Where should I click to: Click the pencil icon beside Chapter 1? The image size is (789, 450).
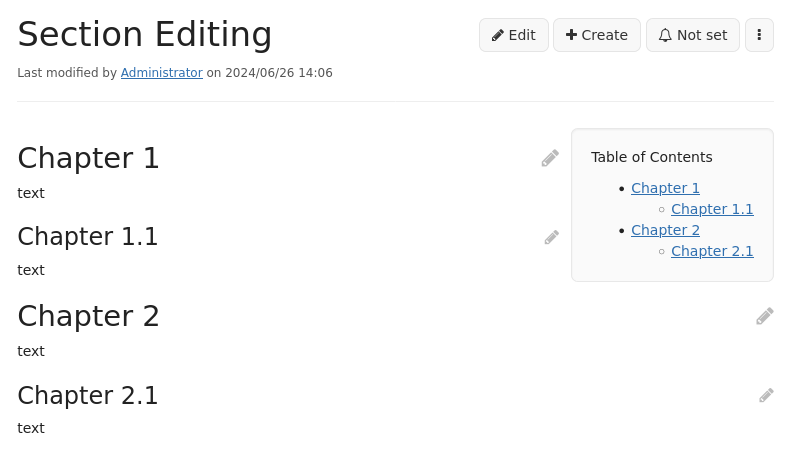click(550, 158)
